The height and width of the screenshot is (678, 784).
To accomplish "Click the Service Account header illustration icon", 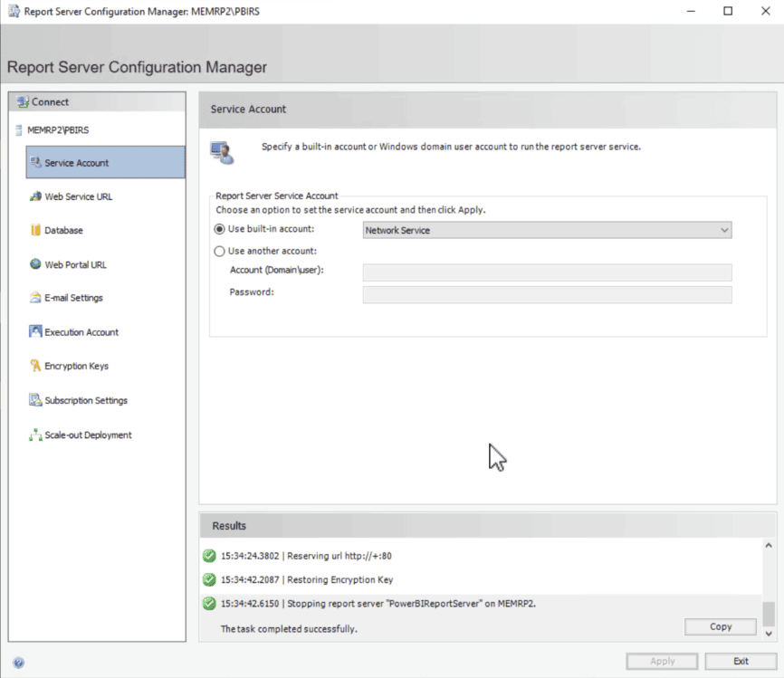I will 222,152.
